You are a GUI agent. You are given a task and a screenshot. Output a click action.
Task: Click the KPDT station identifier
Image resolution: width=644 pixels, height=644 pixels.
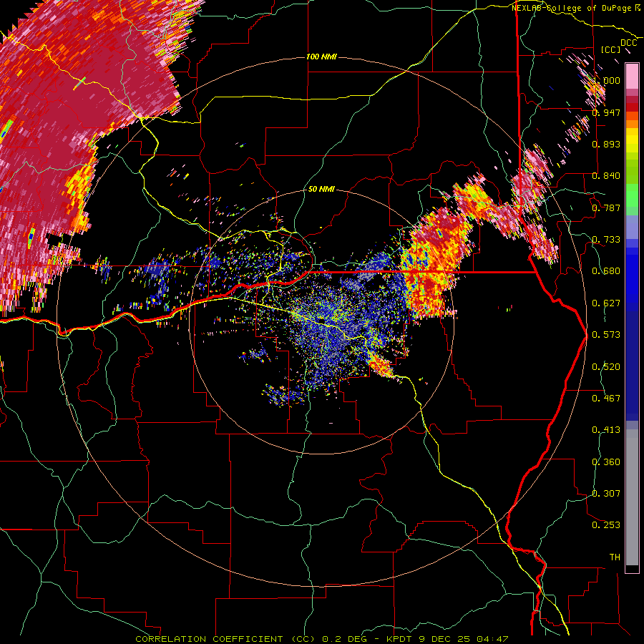coord(401,639)
